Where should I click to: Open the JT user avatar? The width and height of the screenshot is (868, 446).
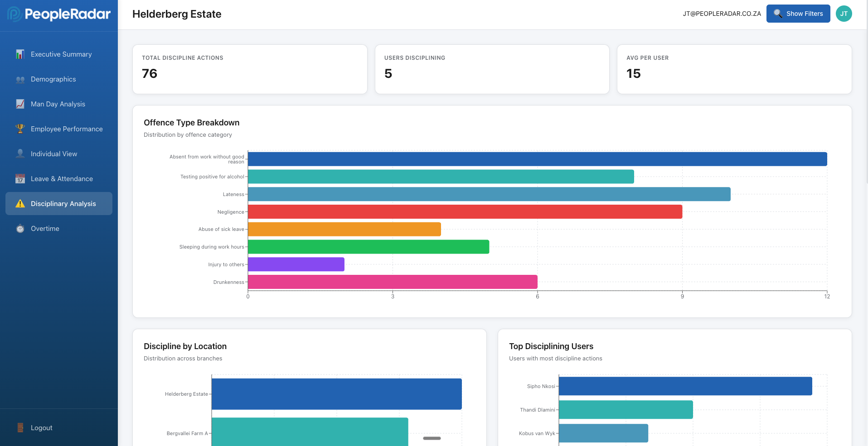coord(844,14)
